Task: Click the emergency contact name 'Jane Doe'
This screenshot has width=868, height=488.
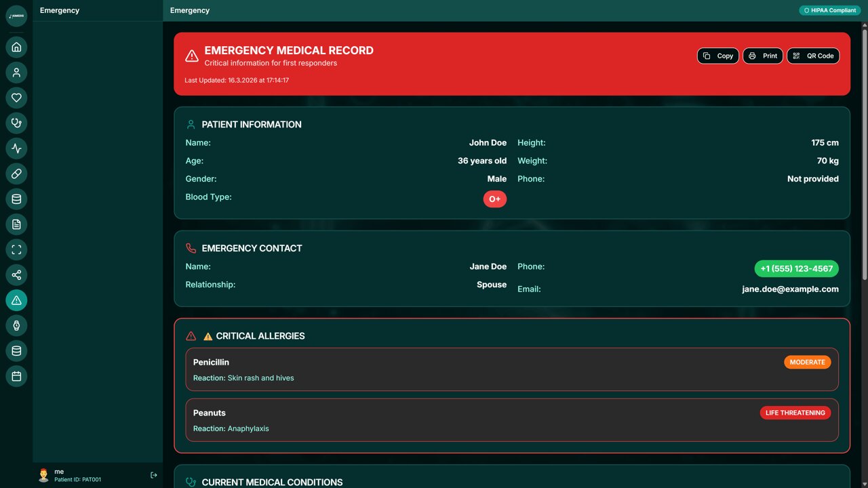Action: (488, 267)
